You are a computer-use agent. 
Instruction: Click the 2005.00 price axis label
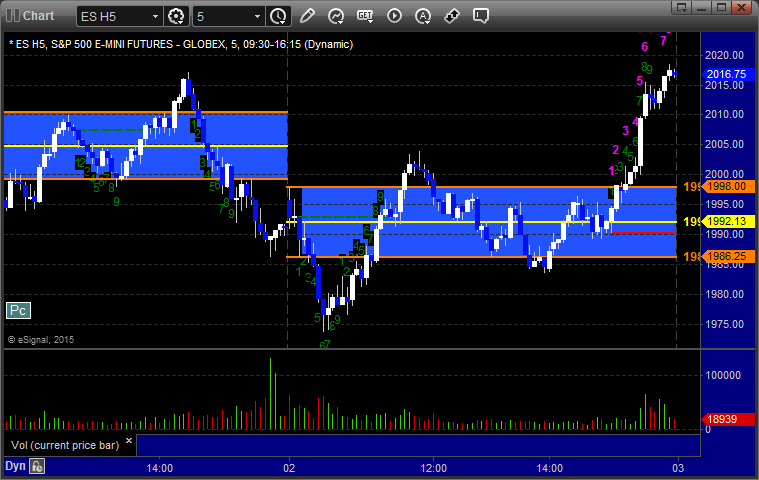point(724,144)
